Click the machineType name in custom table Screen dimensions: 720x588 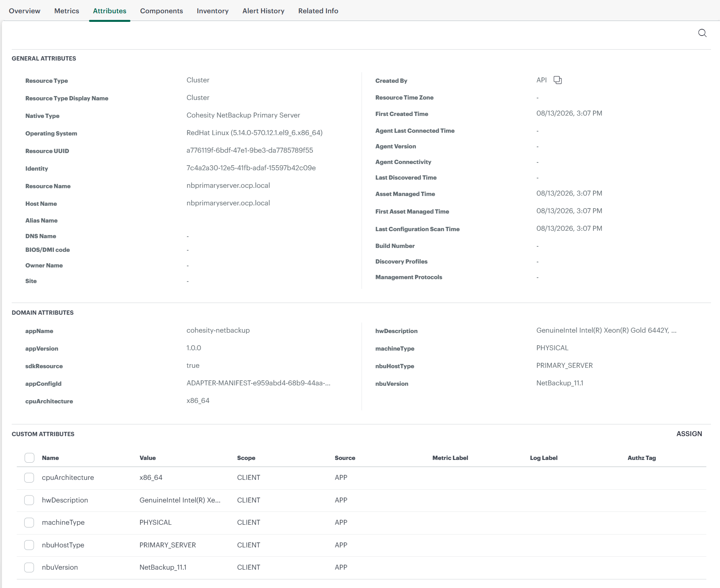pyautogui.click(x=63, y=522)
